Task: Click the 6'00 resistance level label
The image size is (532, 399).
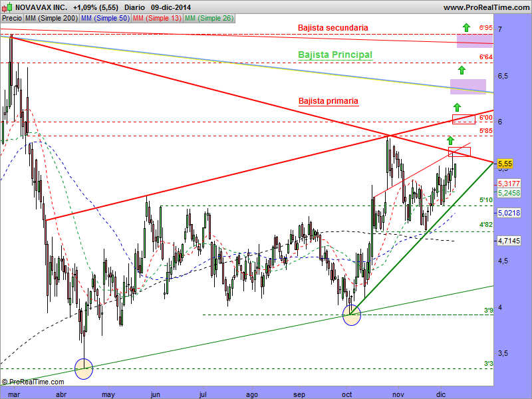Action: [485, 118]
